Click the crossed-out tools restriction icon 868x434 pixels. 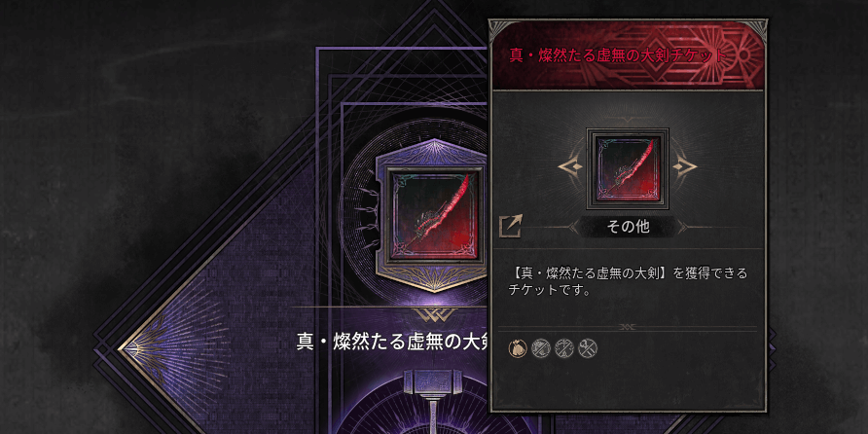pos(588,347)
